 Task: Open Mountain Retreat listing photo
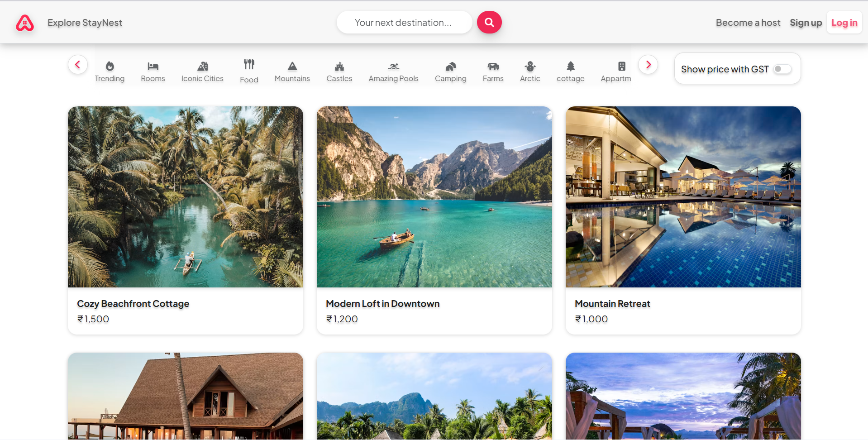(683, 197)
